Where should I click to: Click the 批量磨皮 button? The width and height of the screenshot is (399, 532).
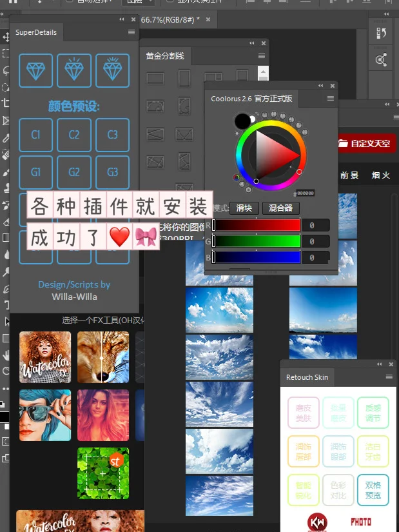click(x=338, y=413)
